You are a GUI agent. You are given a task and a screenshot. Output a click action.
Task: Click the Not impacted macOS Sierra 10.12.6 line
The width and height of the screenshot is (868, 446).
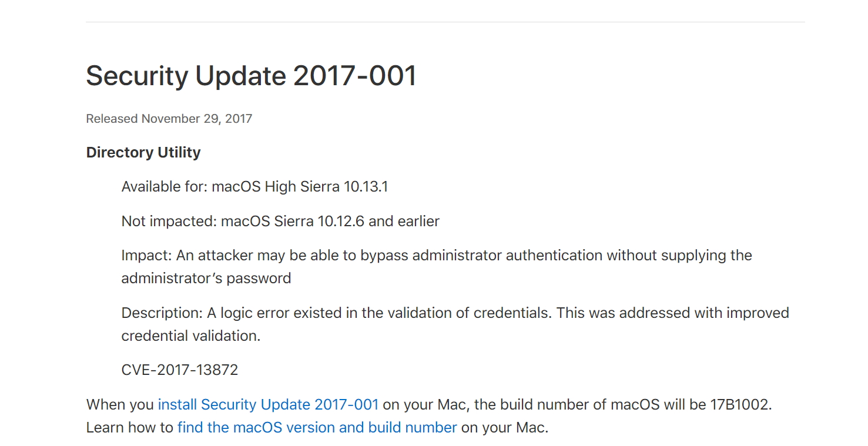point(280,222)
